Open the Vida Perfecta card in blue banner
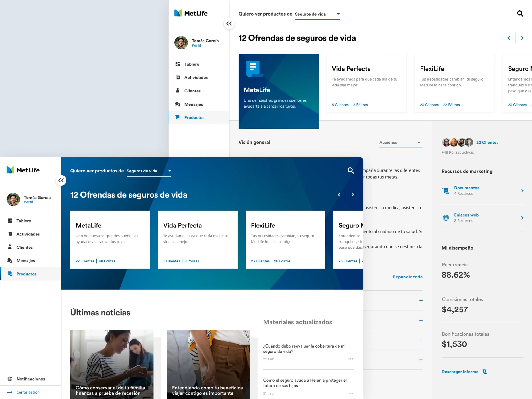The width and height of the screenshot is (532, 399). click(x=198, y=240)
